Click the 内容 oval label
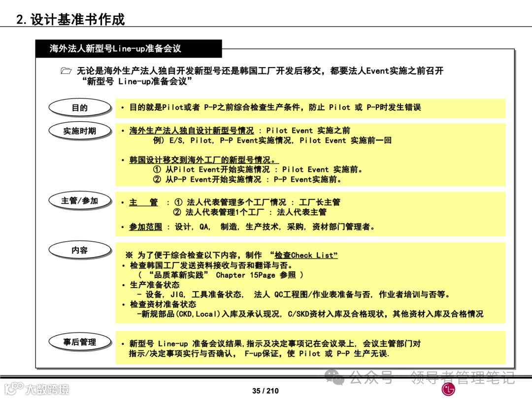The image size is (532, 399). coord(80,250)
